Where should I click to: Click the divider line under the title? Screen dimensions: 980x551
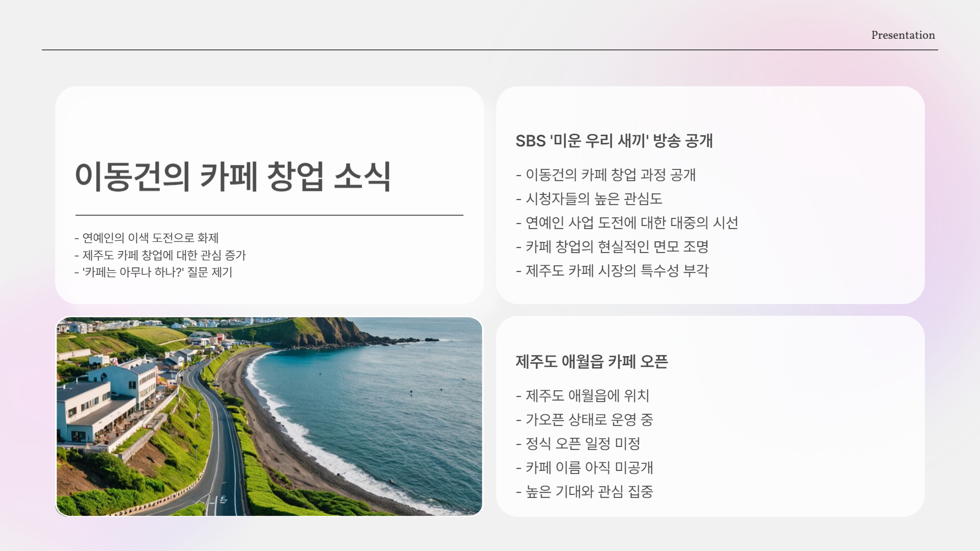[x=269, y=215]
